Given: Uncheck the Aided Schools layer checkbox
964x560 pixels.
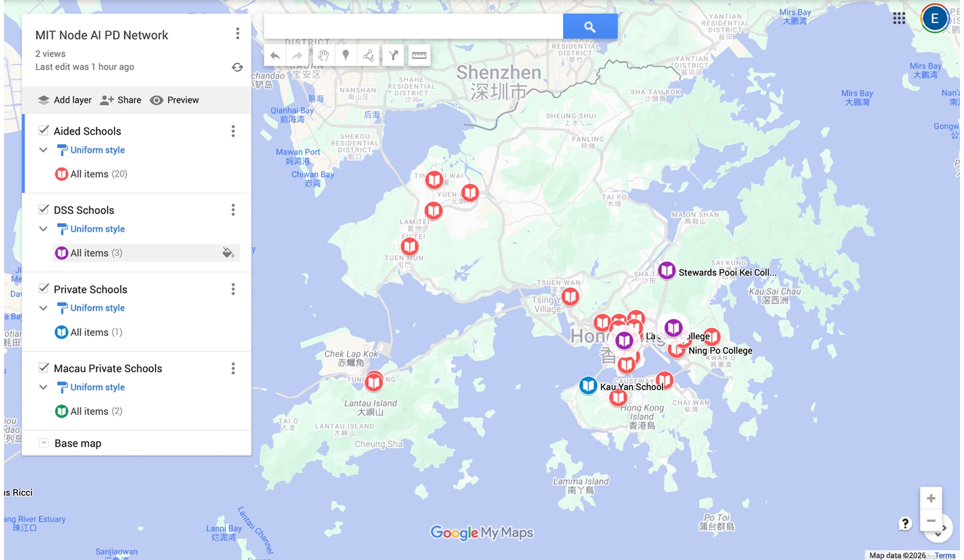Looking at the screenshot, I should (x=44, y=130).
